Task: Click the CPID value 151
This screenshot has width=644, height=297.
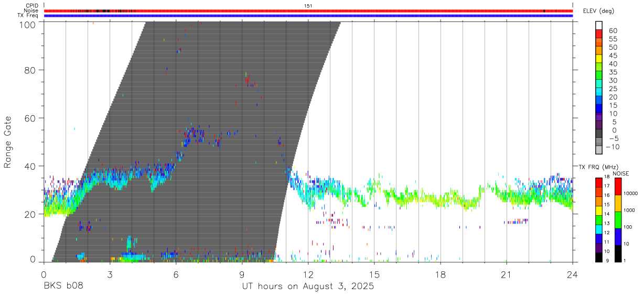Action: 308,6
